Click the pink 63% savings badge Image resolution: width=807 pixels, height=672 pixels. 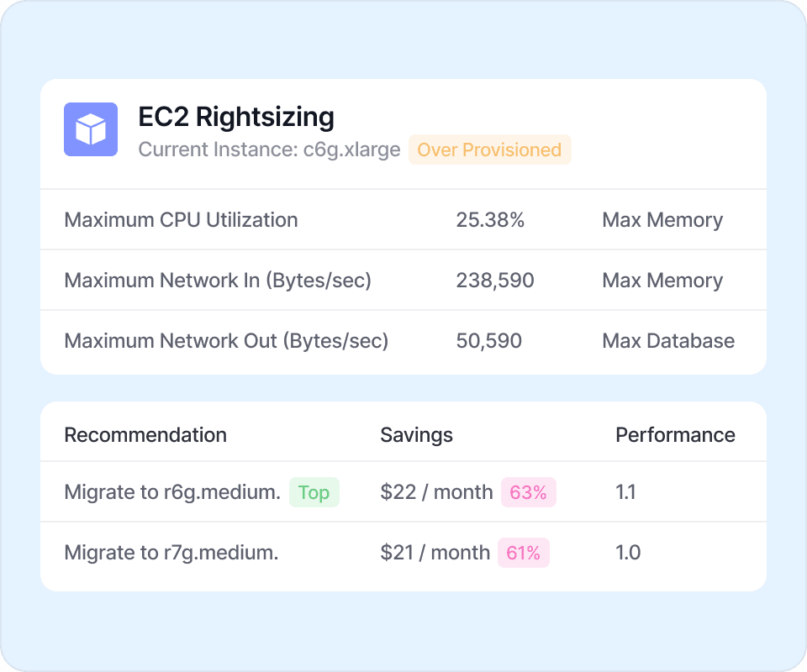pos(528,492)
